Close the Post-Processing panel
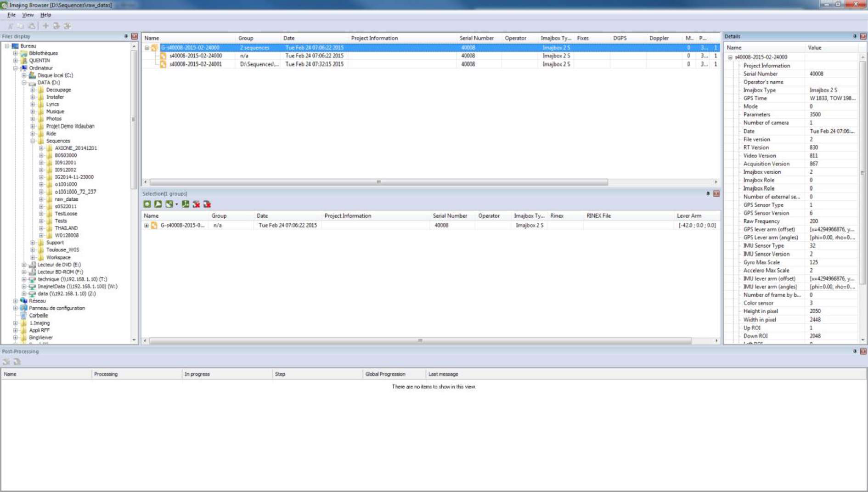868x492 pixels. tap(863, 351)
